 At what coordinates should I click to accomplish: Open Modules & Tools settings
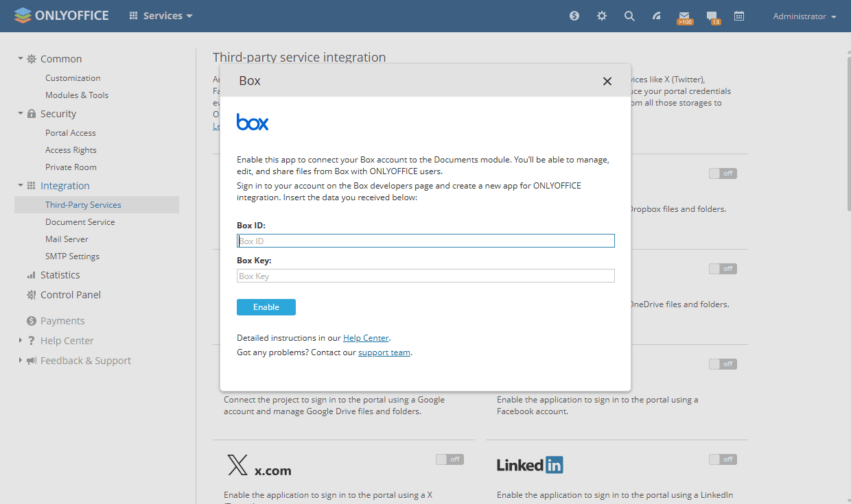pyautogui.click(x=77, y=95)
